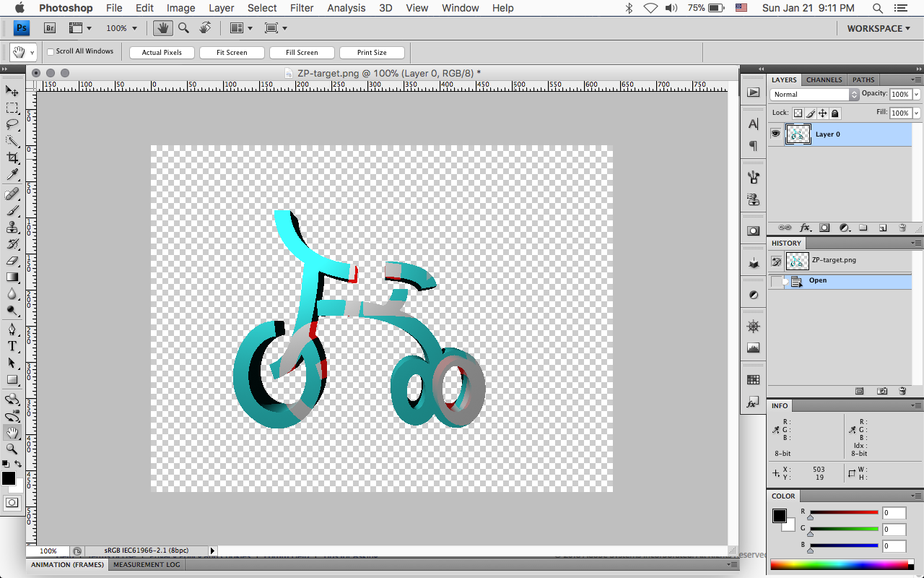Select the Lasso tool
This screenshot has width=924, height=578.
[12, 124]
